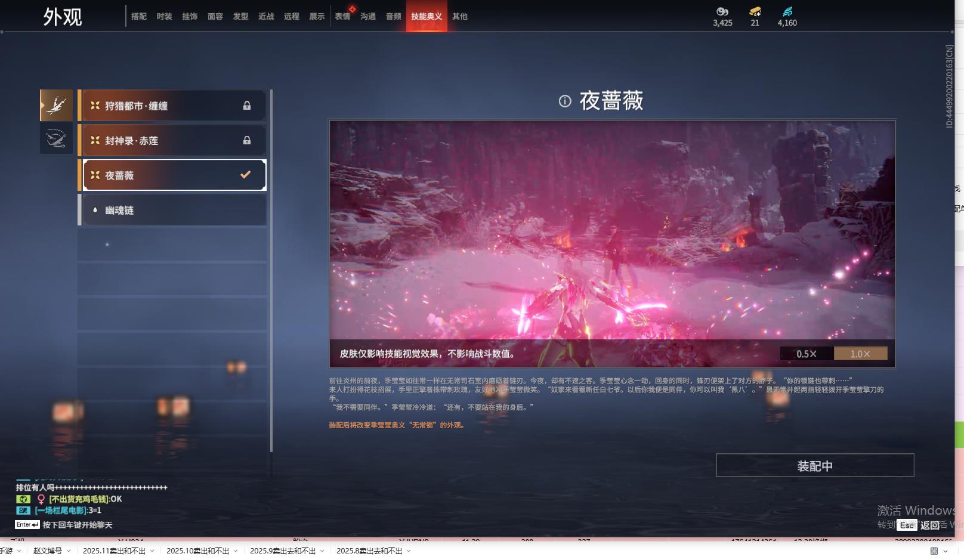Click the teal feather currency icon
This screenshot has width=964, height=560.
click(x=787, y=11)
